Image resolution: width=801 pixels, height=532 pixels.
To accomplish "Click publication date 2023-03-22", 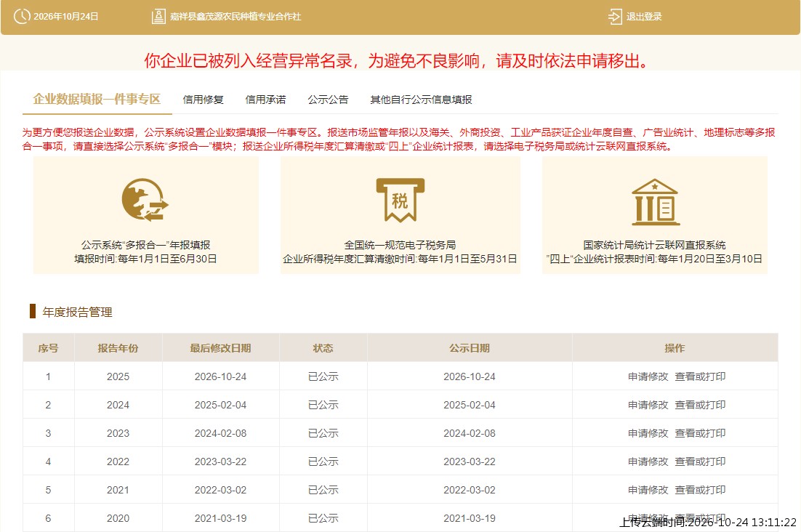I will tap(470, 462).
